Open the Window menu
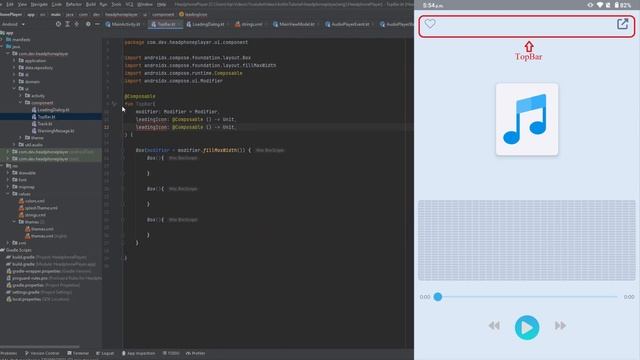Viewport: 640px width, 360px height. pyautogui.click(x=144, y=4)
